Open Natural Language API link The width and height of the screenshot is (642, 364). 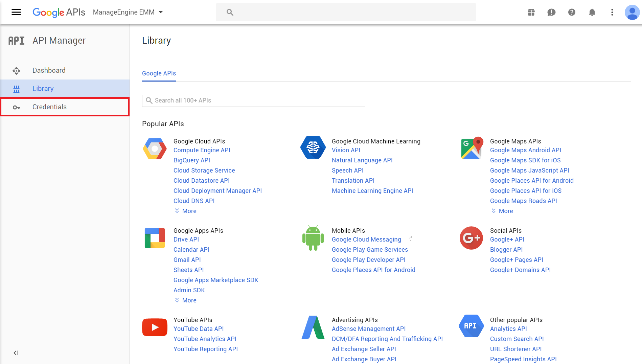(362, 160)
